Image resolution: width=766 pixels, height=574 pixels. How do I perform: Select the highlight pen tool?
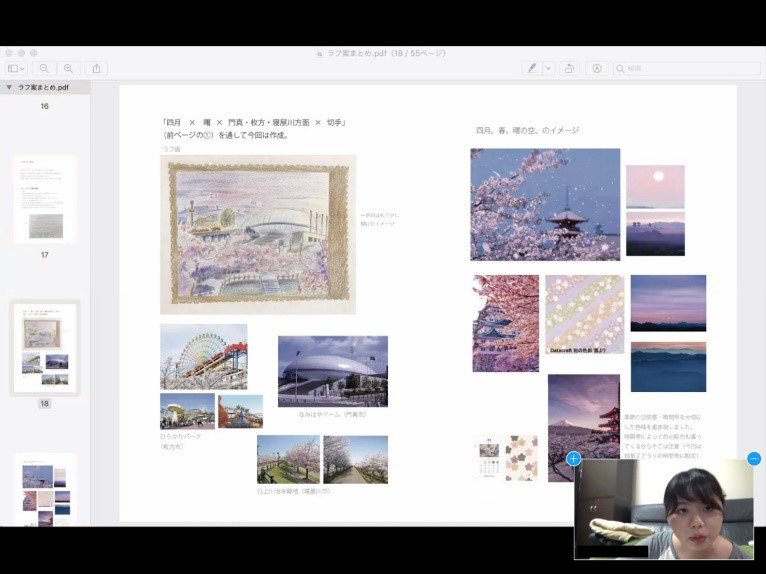532,69
